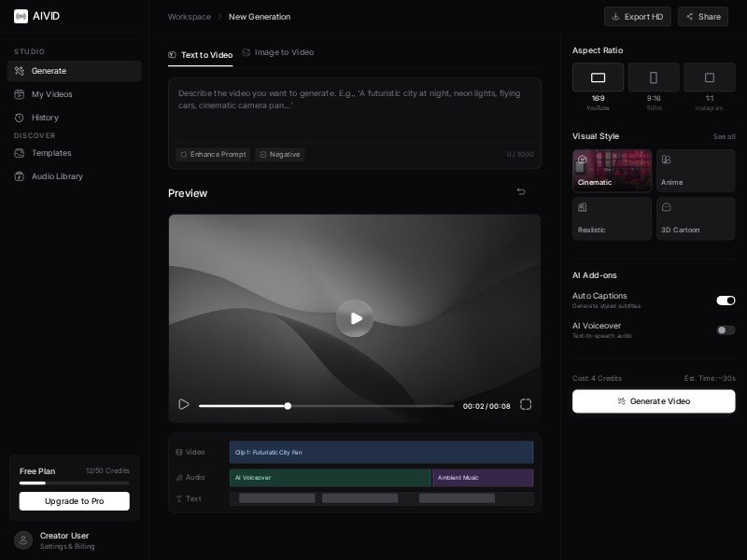Expand visual styles with See all
This screenshot has height=560, width=747.
pyautogui.click(x=724, y=136)
